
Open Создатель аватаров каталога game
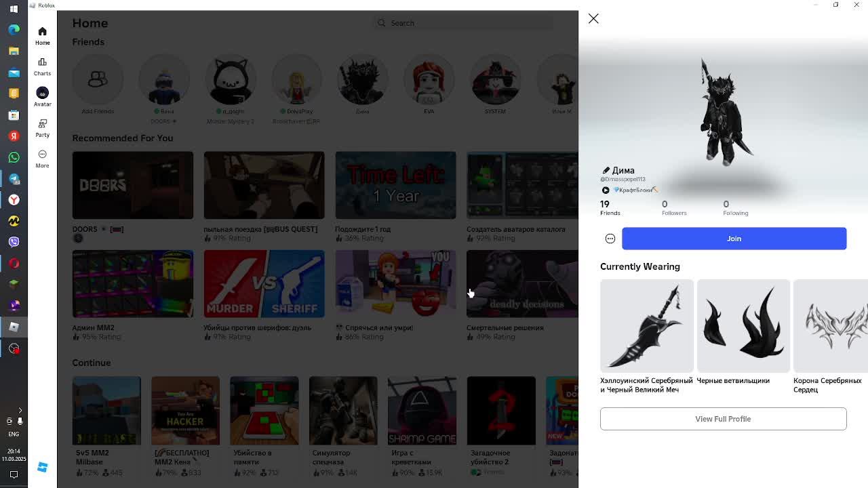coord(522,185)
